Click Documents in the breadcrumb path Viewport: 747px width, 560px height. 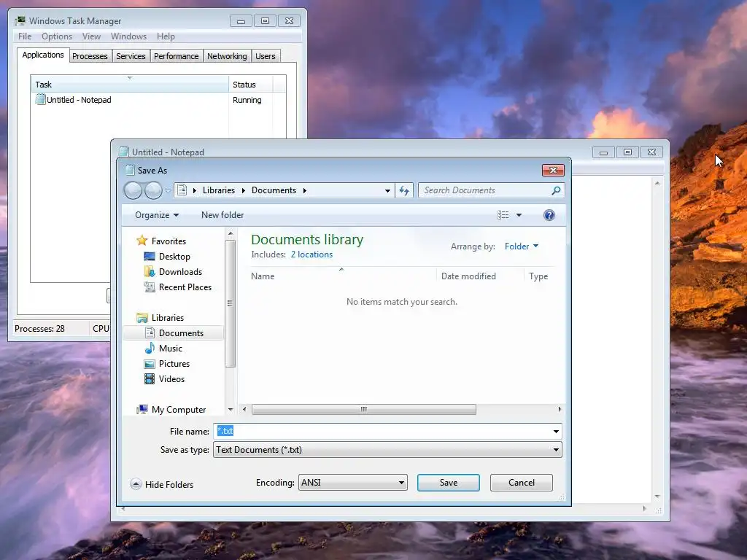274,190
